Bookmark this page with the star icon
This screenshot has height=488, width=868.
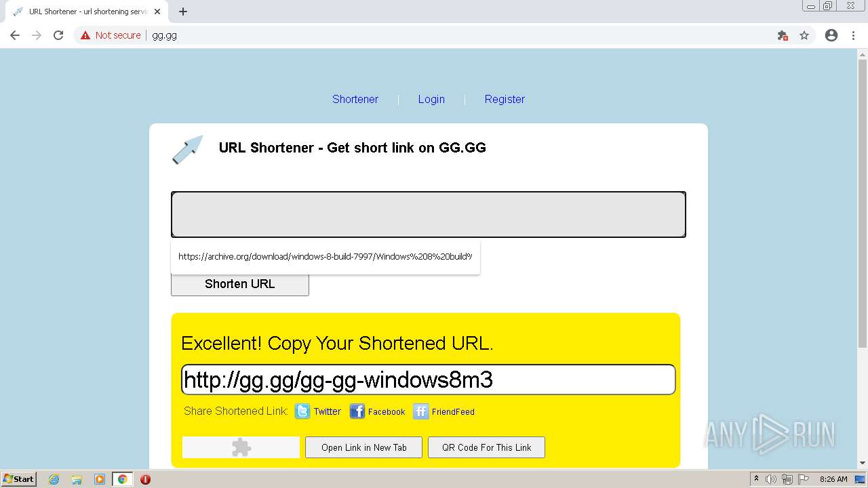click(804, 35)
